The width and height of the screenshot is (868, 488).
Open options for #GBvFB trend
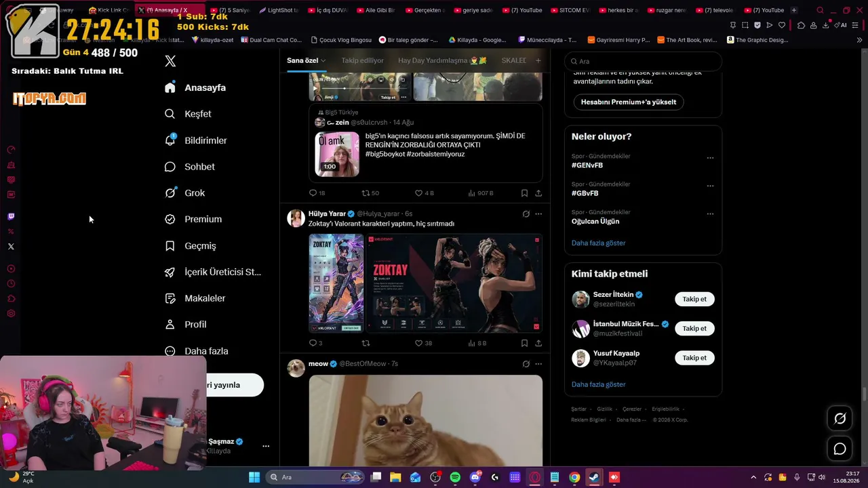[710, 186]
